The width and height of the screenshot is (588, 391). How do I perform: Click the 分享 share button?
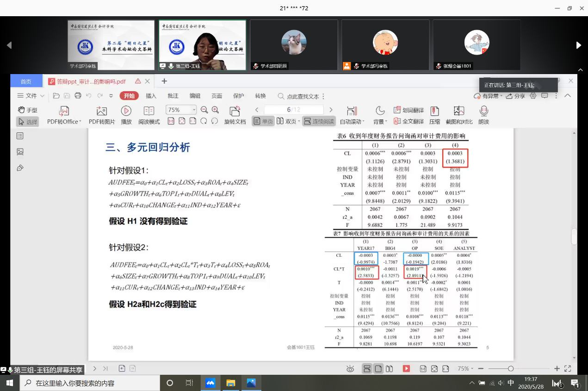pyautogui.click(x=516, y=96)
